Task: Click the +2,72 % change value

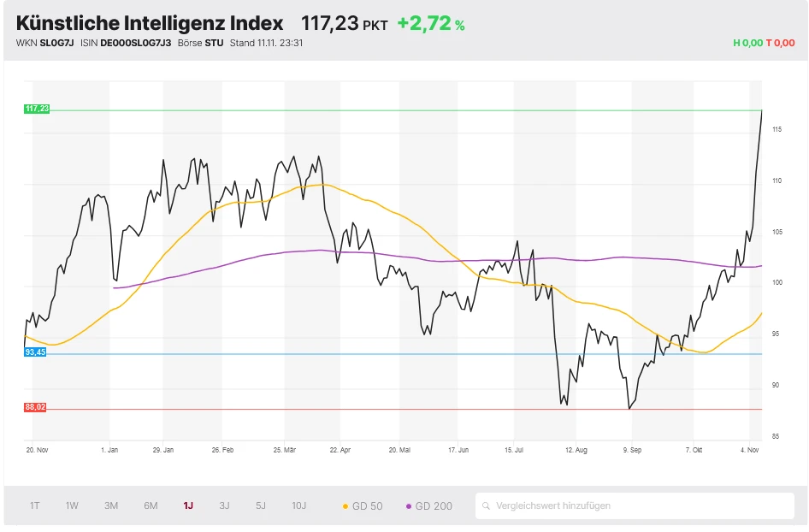Action: [x=430, y=24]
